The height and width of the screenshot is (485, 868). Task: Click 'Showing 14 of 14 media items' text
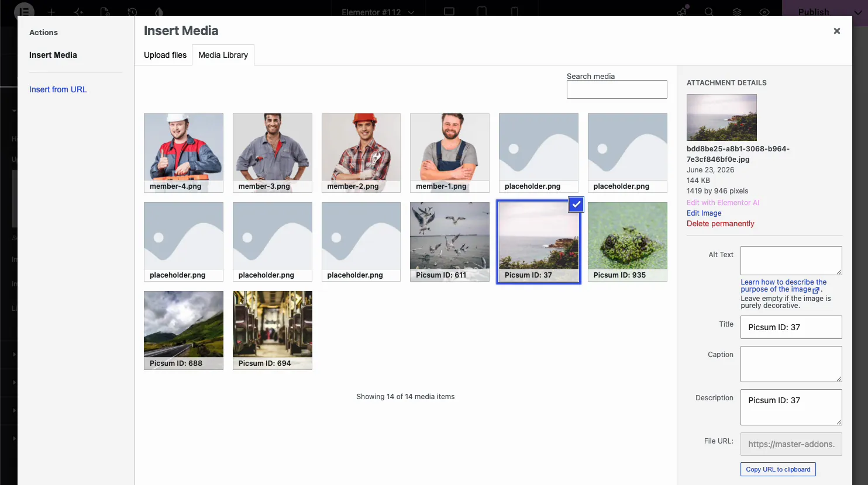[x=405, y=397]
